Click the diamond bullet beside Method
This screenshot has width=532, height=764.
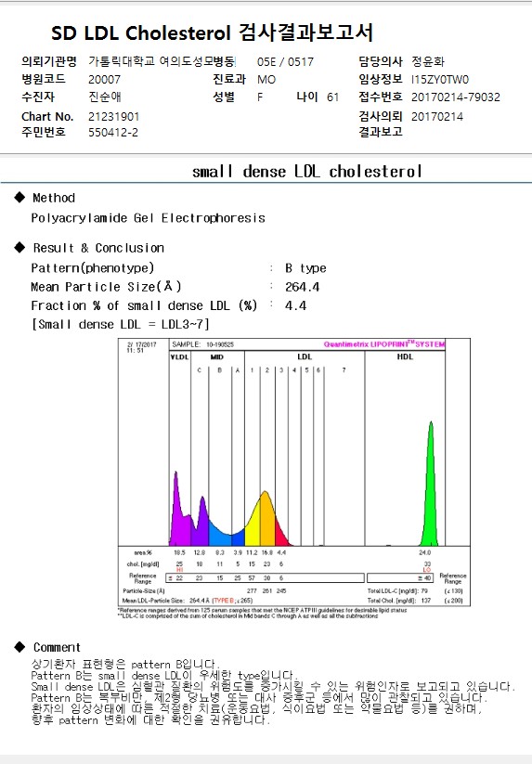point(19,197)
